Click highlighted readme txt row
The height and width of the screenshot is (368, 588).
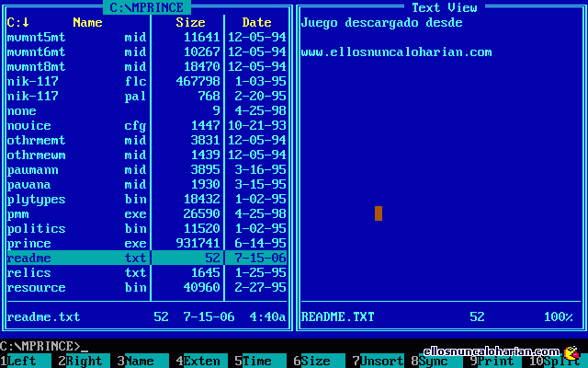point(147,258)
